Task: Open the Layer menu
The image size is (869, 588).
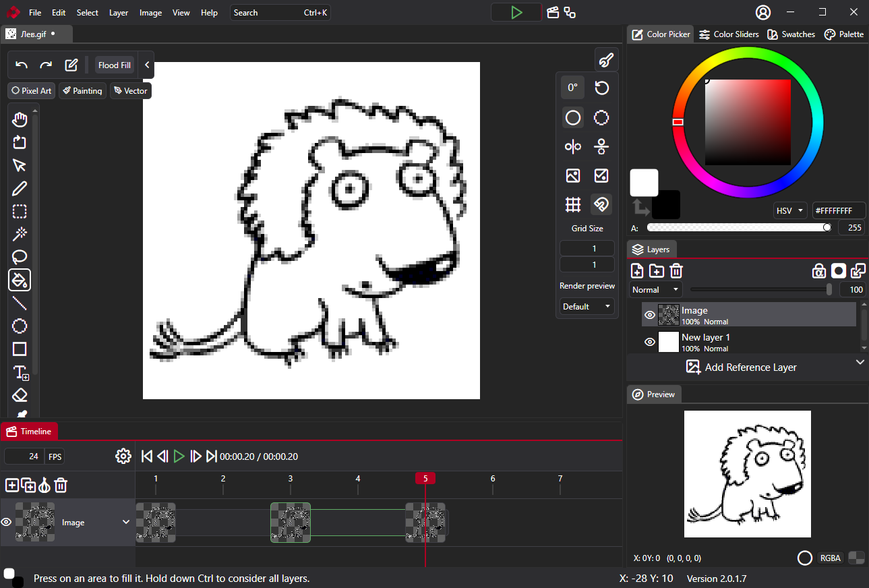Action: [x=119, y=13]
